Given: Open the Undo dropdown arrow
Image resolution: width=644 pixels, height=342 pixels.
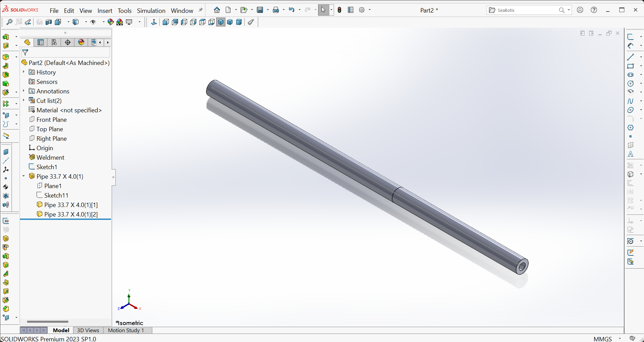Looking at the screenshot, I should [299, 10].
